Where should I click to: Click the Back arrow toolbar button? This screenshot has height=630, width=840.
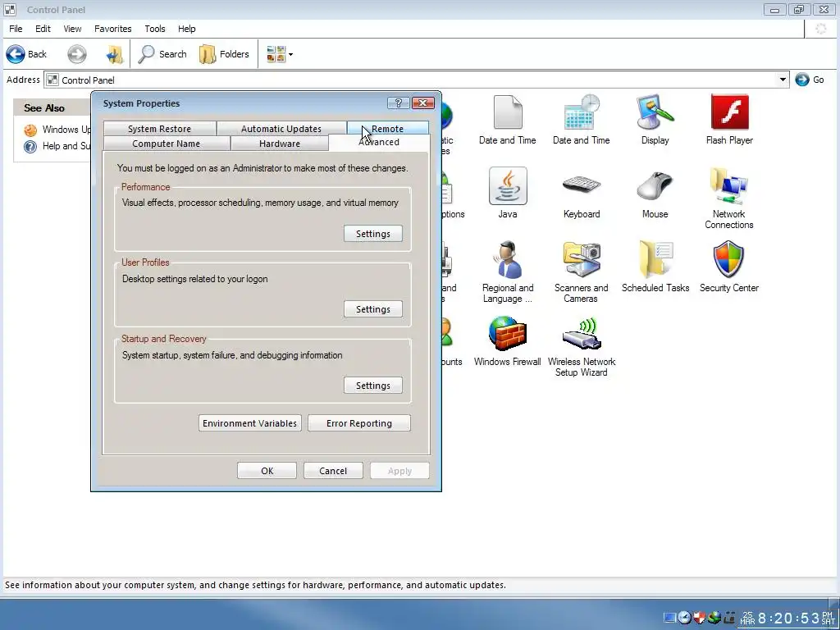coord(27,54)
